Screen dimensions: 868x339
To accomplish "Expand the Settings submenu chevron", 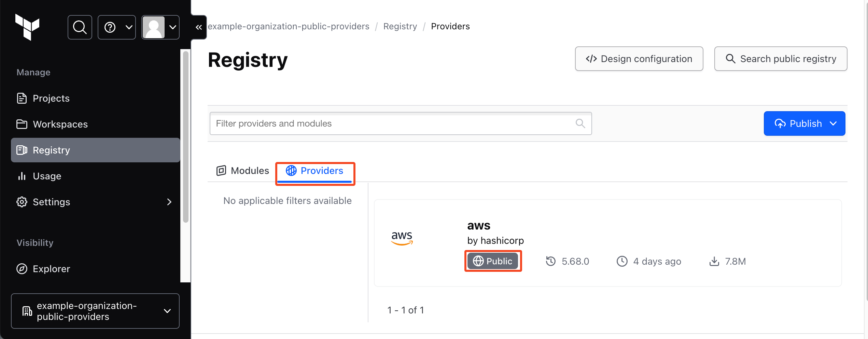I will point(169,202).
